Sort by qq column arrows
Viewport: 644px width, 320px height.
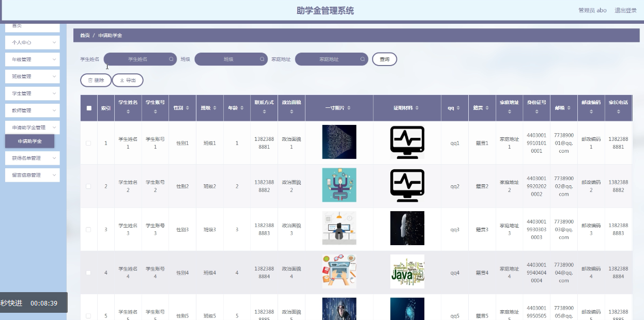click(459, 108)
